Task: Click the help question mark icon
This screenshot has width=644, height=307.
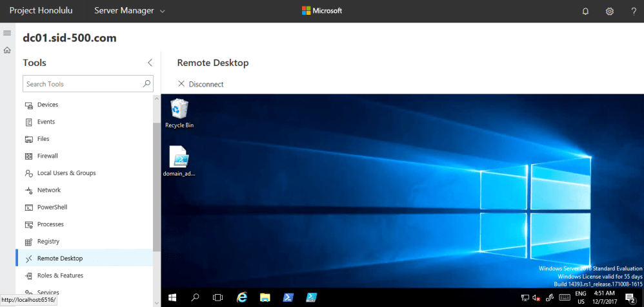Action: point(633,11)
